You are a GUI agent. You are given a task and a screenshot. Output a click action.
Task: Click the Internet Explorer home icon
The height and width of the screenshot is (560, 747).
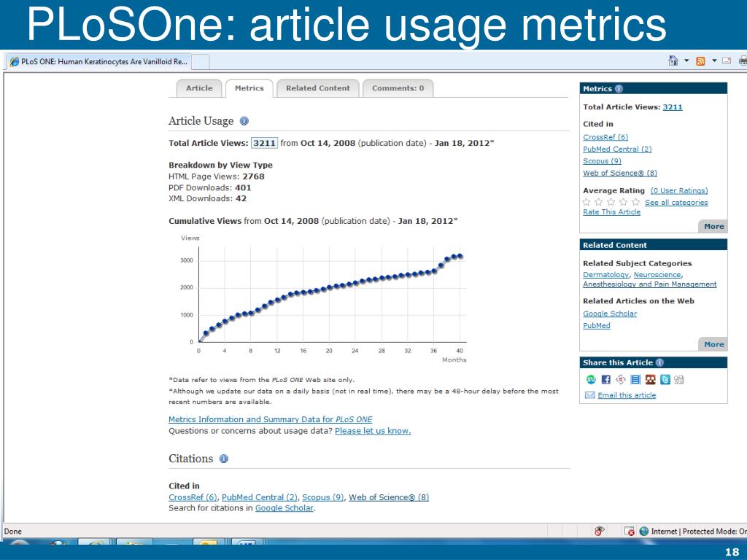(x=673, y=61)
